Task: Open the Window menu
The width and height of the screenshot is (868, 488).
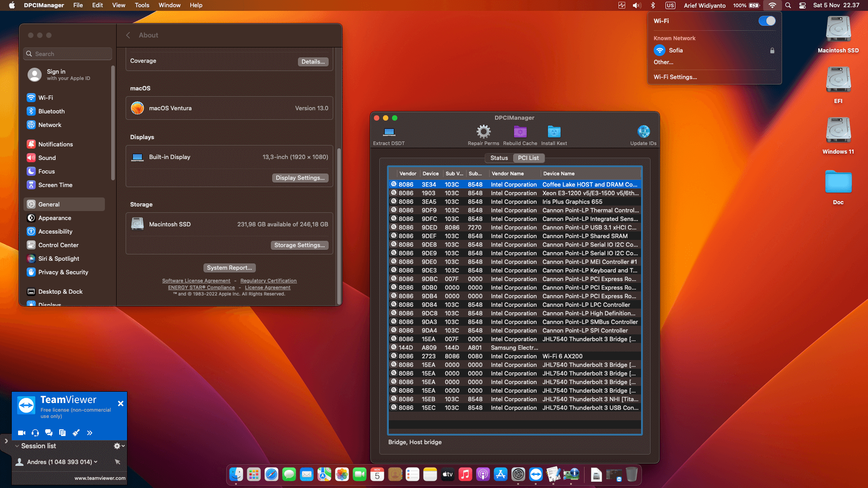Action: coord(170,5)
